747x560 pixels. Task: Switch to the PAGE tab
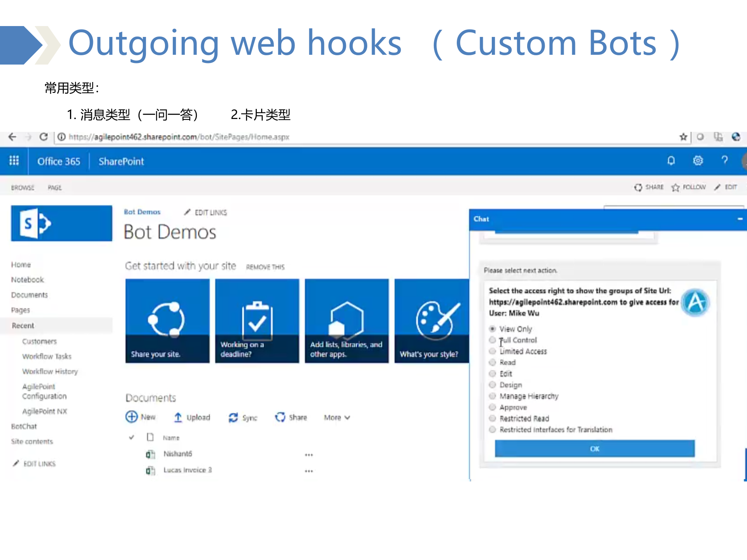(x=54, y=187)
